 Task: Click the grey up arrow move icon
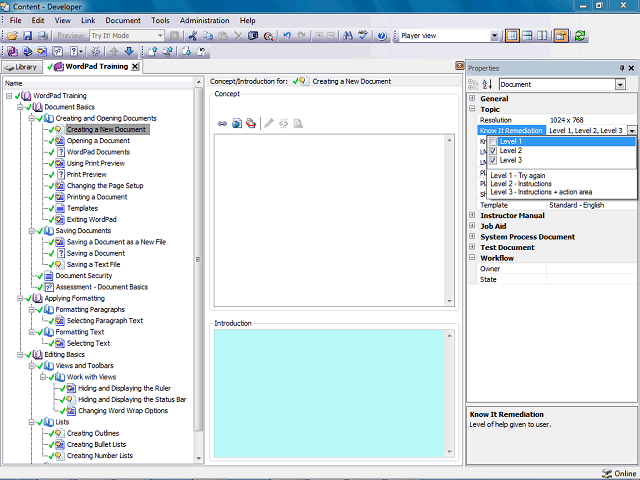(114, 51)
